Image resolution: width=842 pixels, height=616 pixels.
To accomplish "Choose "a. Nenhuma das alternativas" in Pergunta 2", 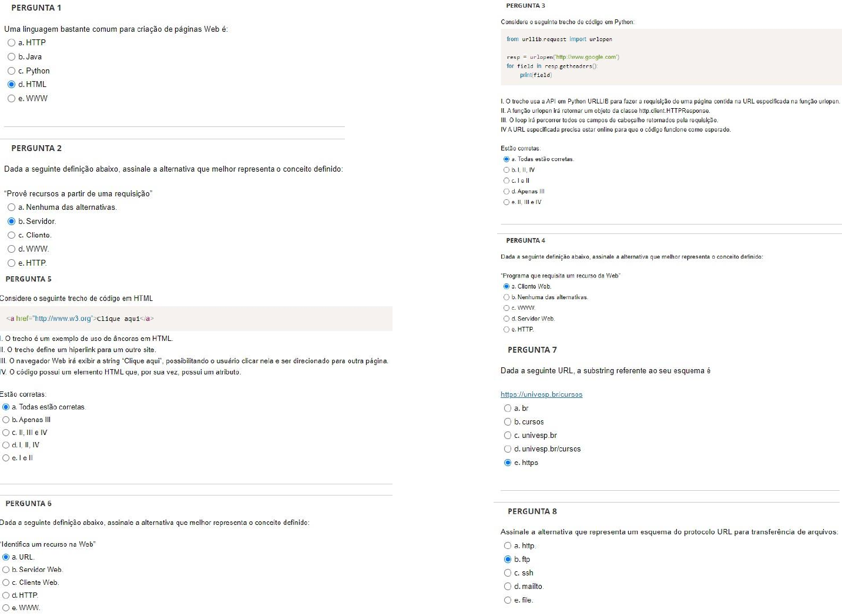I will pos(11,207).
